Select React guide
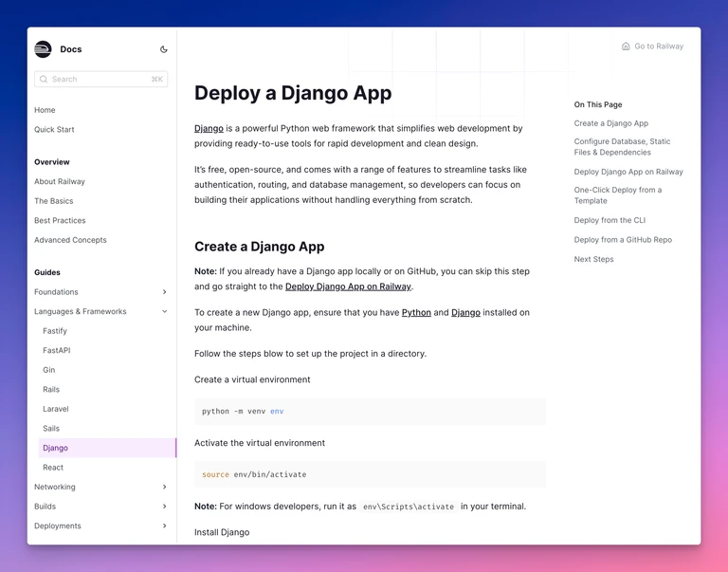728x572 pixels. pyautogui.click(x=53, y=468)
